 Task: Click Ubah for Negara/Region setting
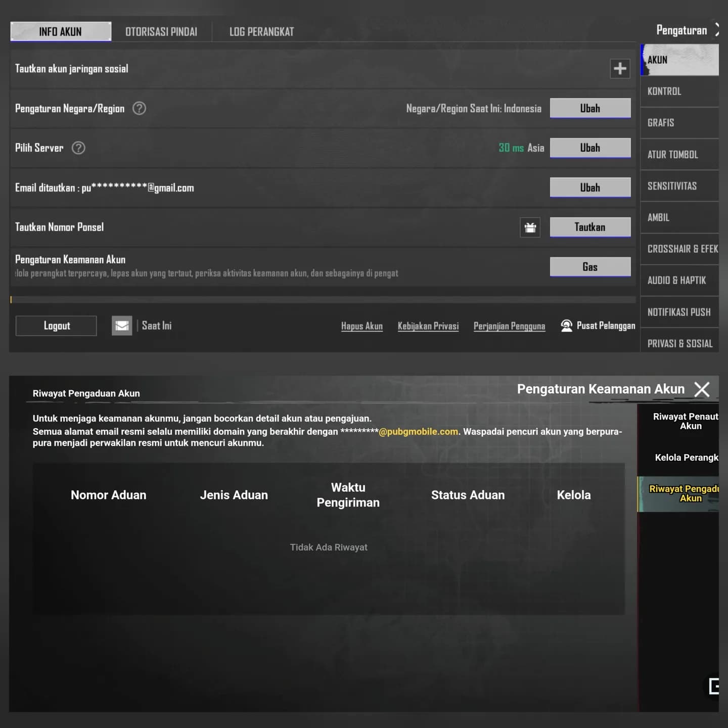[x=590, y=108]
